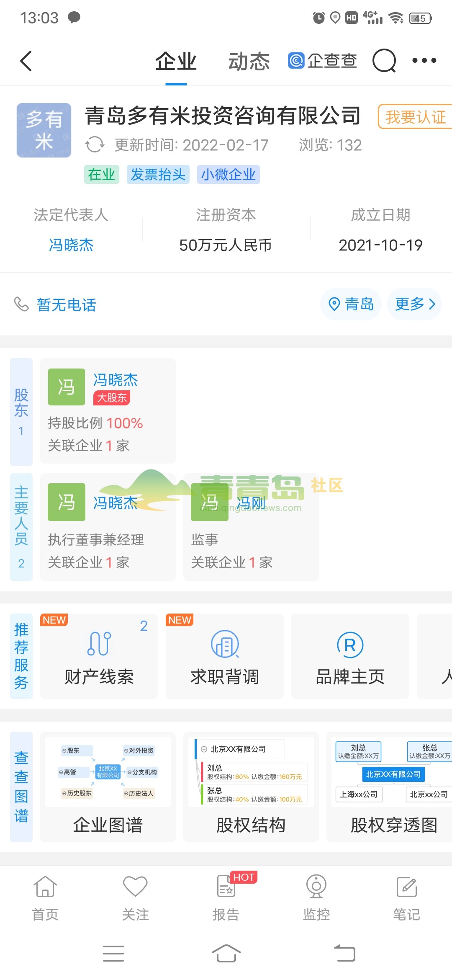452x980 pixels.
Task: Expand 更多 contact details
Action: click(x=414, y=304)
